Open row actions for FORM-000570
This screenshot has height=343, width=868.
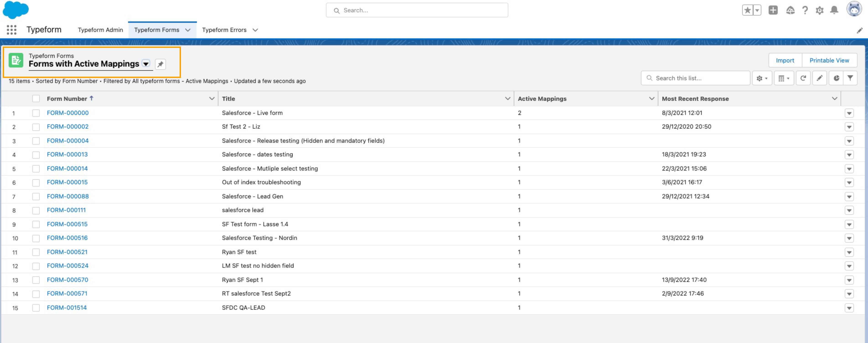[849, 280]
